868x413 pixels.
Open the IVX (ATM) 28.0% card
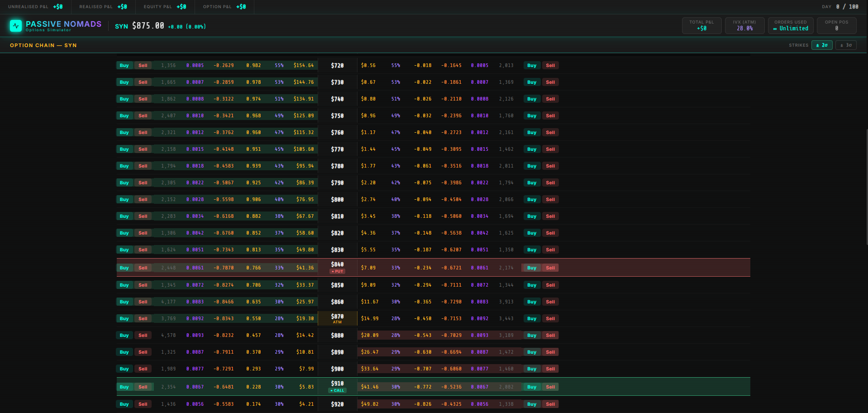tap(744, 25)
